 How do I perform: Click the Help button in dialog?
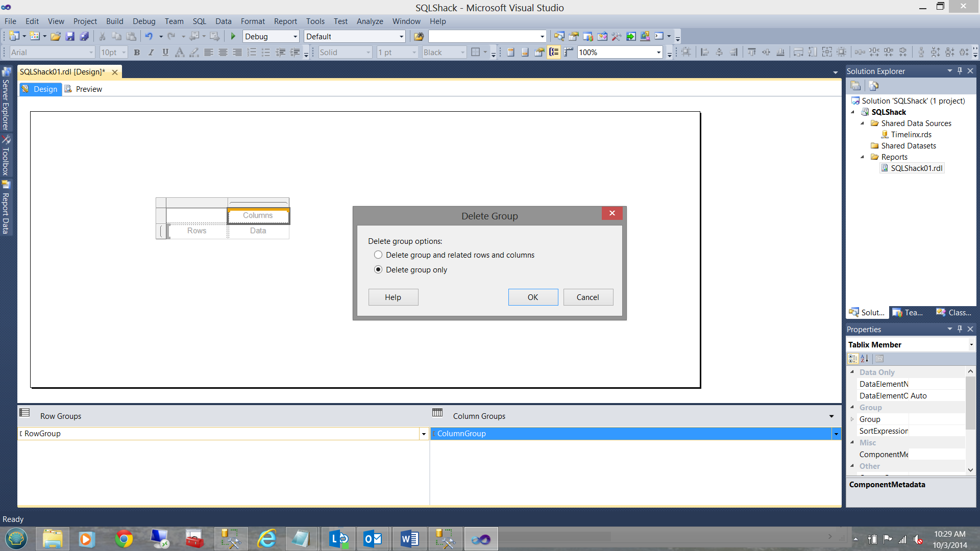[393, 297]
